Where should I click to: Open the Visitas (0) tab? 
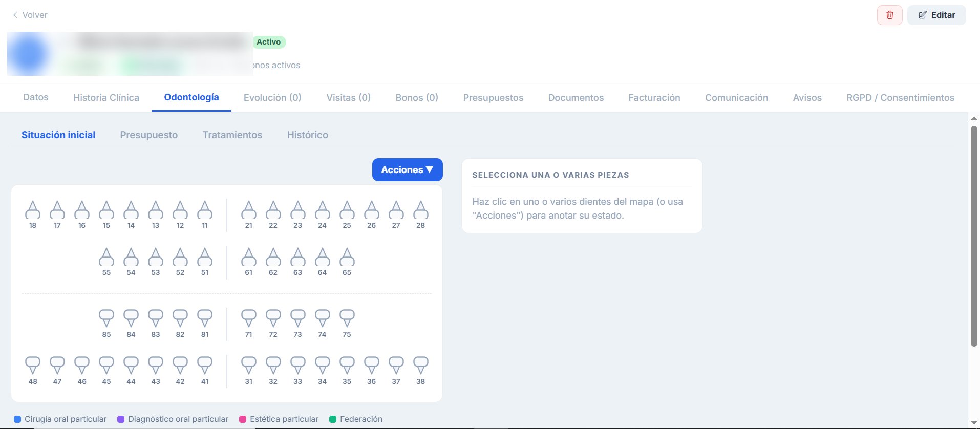(349, 97)
